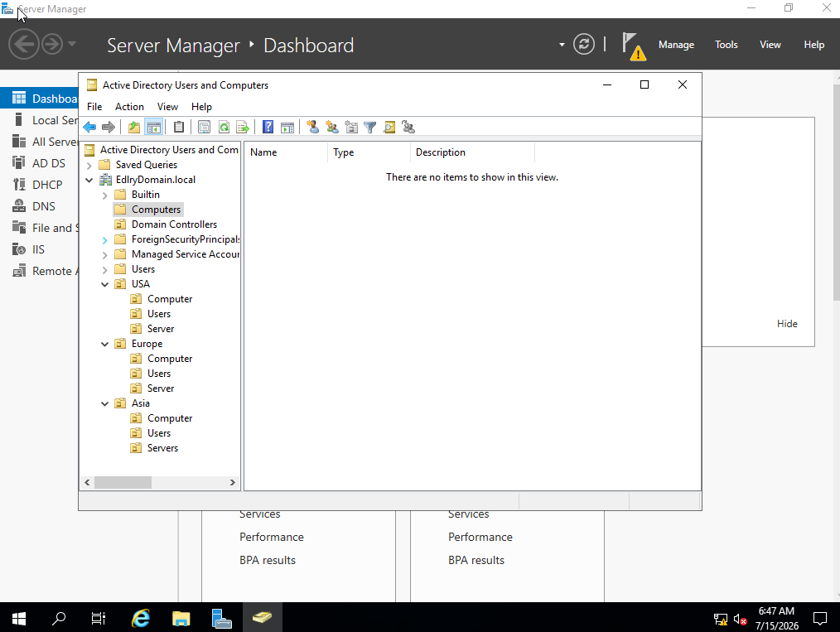
Task: Click the Export List toolbar icon
Action: [243, 127]
